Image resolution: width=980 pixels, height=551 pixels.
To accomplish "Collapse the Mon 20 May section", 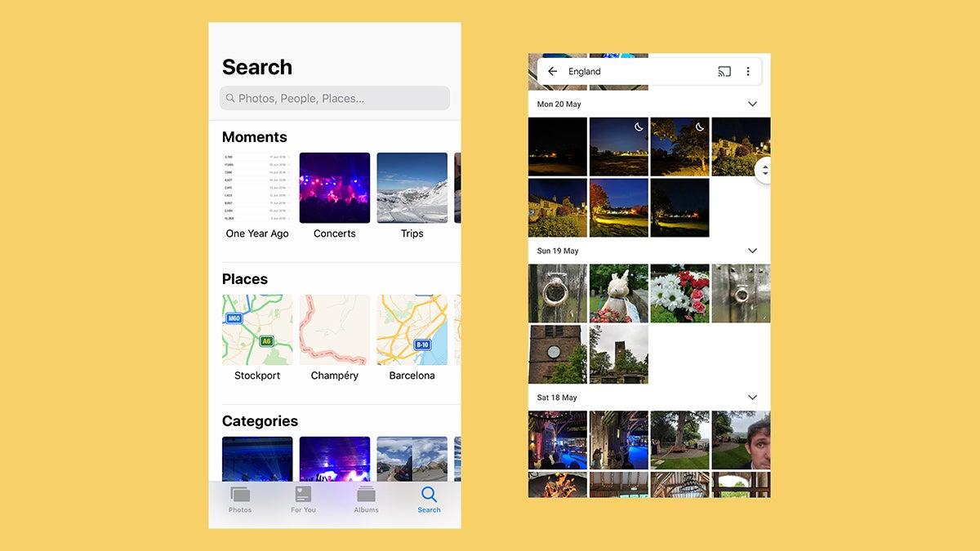I will click(x=752, y=104).
